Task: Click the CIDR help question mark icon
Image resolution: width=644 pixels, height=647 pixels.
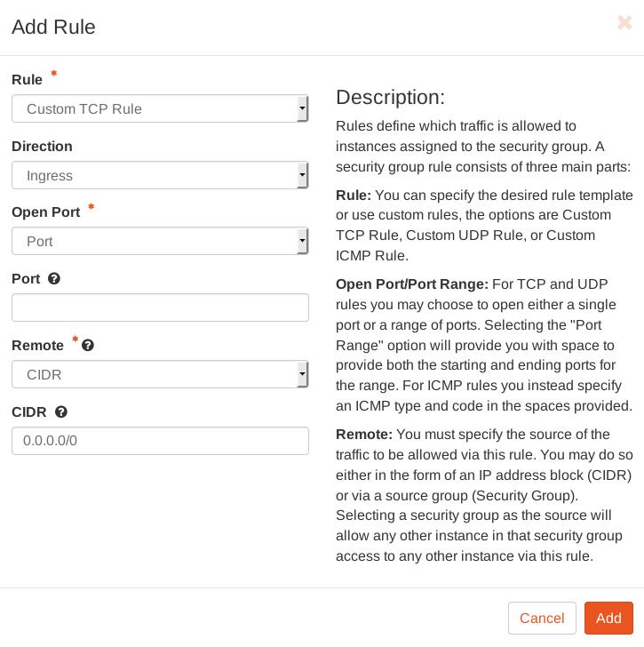Action: (x=61, y=412)
